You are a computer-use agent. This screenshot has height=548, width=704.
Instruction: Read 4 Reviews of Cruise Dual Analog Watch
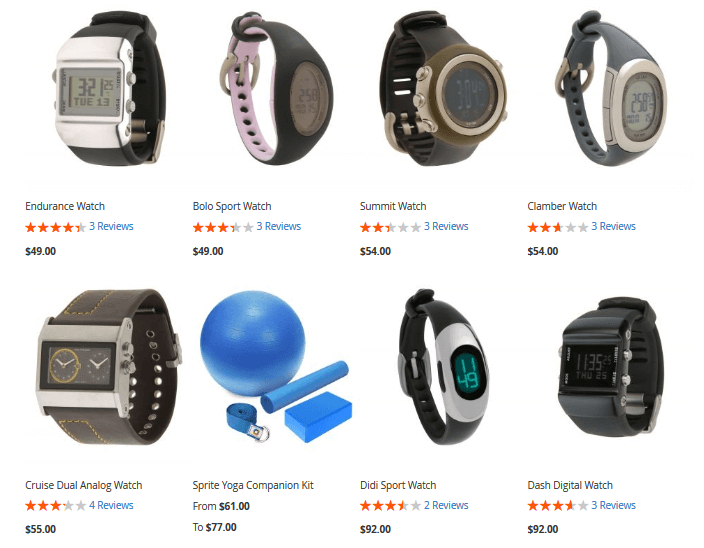click(111, 505)
